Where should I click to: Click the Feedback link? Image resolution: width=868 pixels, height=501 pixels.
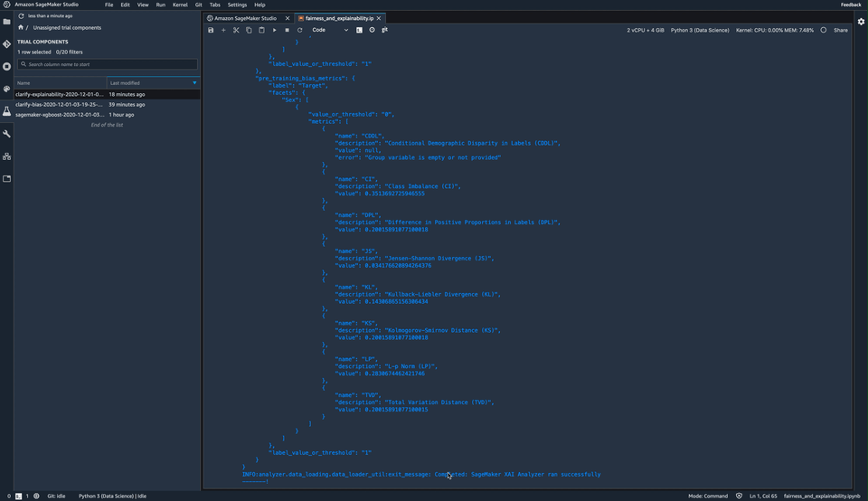(851, 5)
